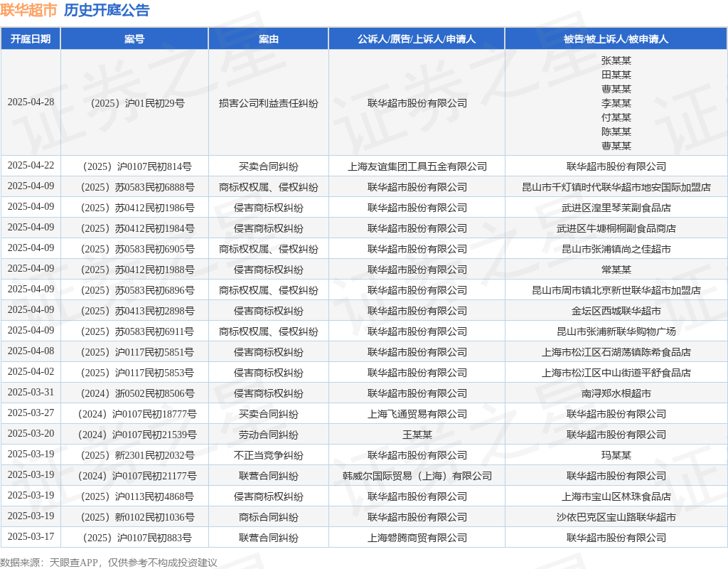The height and width of the screenshot is (569, 728).
Task: Click defendant name 李某某
Action: [616, 103]
